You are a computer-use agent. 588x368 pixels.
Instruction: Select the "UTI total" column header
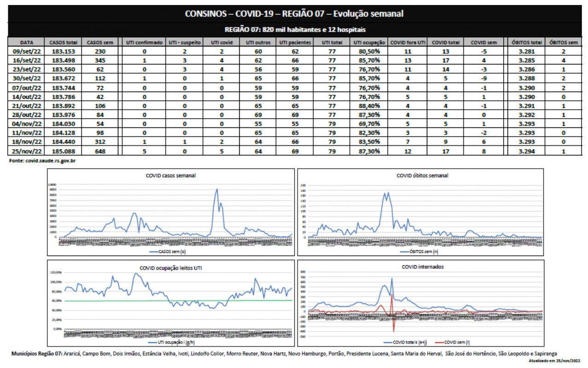[332, 43]
